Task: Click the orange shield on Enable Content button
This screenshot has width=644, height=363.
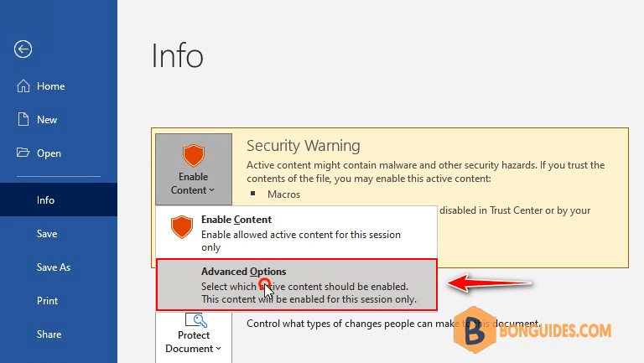Action: [194, 155]
